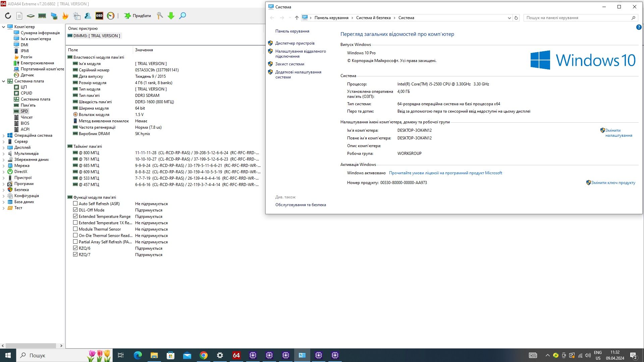Image resolution: width=644 pixels, height=362 pixels.
Task: Expand the Операційна система tree node
Action: [4, 135]
